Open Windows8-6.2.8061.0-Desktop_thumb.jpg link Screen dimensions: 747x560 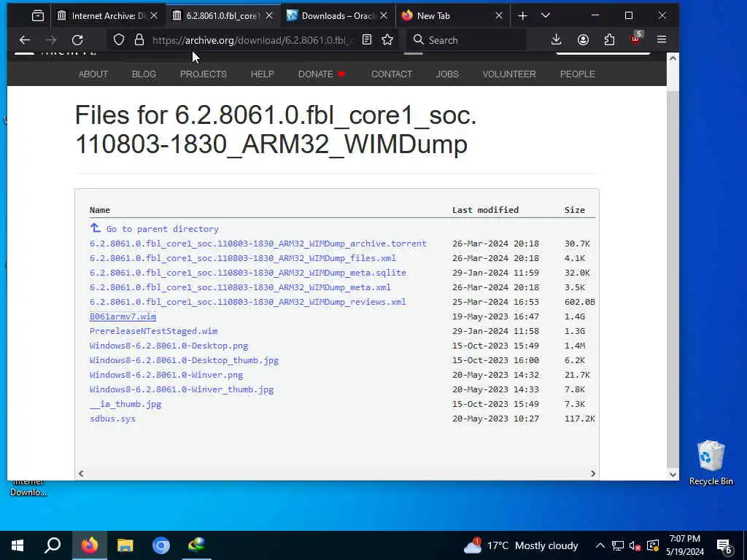(x=184, y=360)
